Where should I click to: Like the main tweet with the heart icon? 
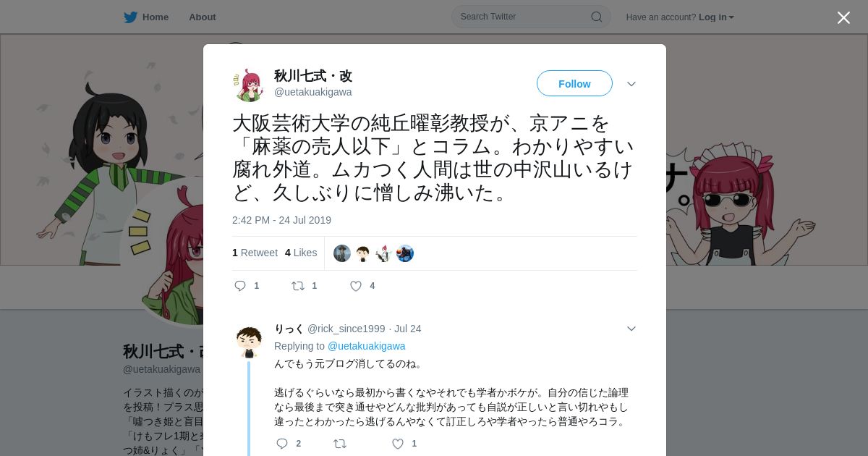click(x=356, y=286)
